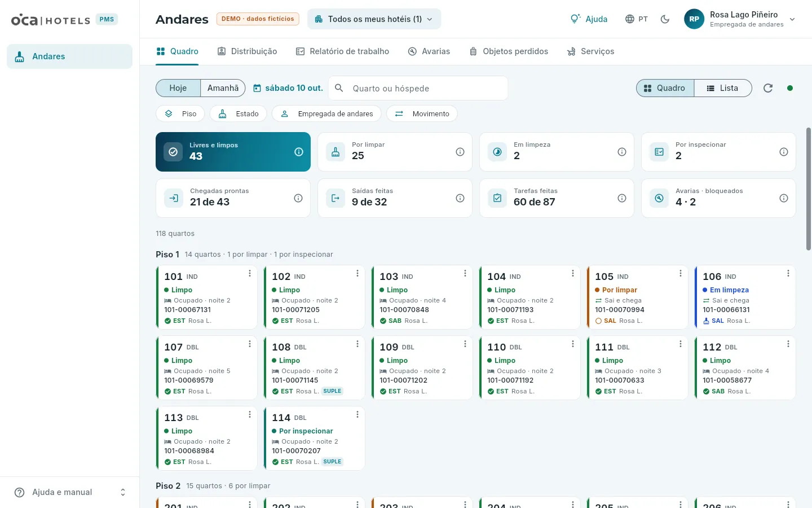Expand Ajuda e manual menu

(x=70, y=492)
